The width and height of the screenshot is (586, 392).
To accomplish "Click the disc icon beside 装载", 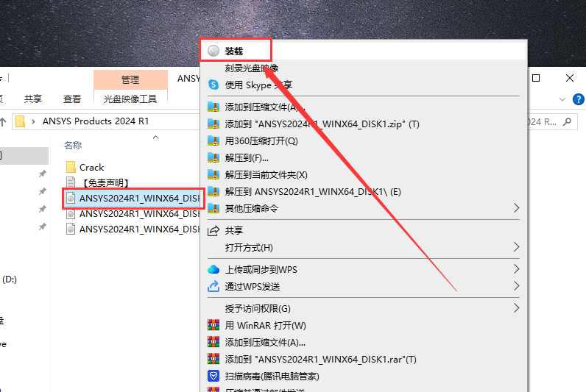I will (213, 51).
